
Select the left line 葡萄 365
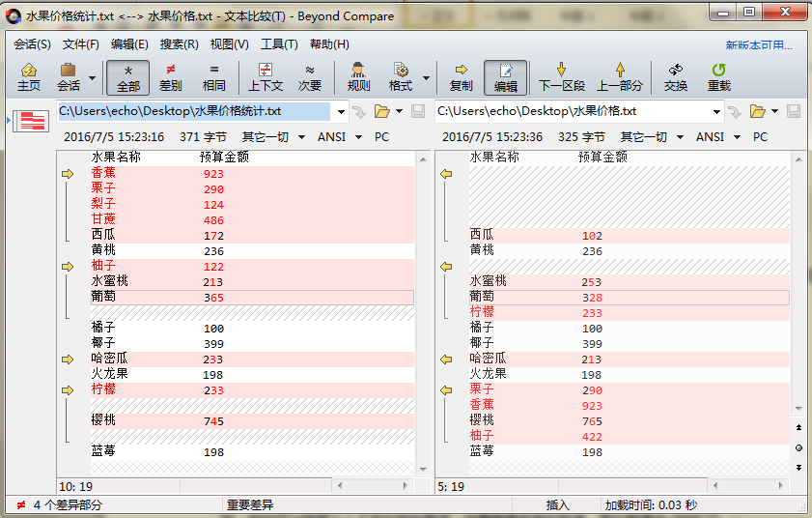click(x=252, y=298)
